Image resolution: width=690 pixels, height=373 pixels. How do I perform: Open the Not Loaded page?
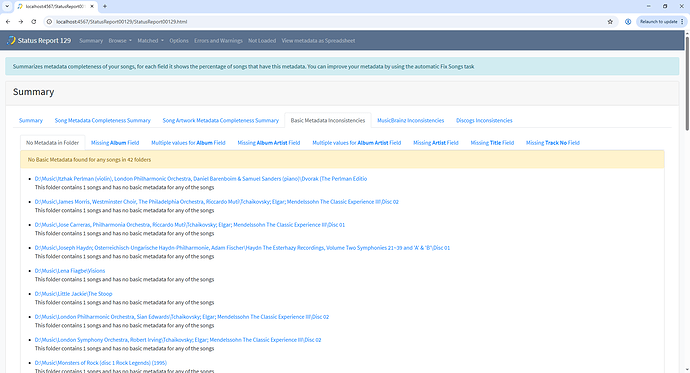[262, 40]
